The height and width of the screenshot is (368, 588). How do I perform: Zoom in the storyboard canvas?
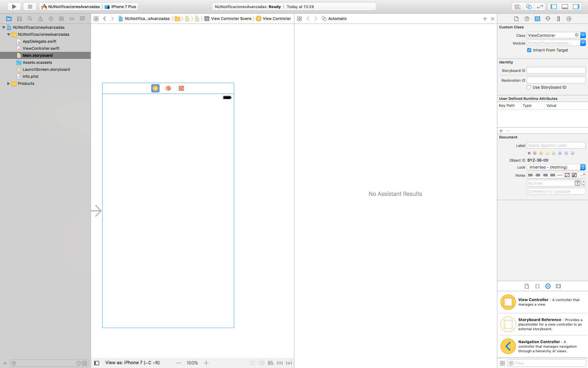point(206,363)
